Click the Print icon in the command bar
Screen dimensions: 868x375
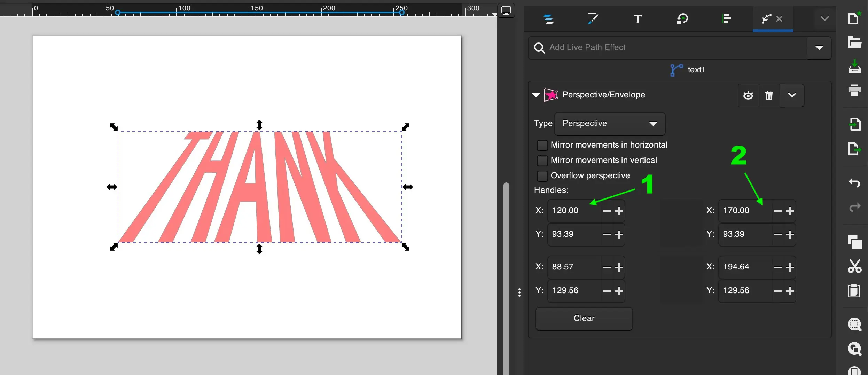coord(854,90)
